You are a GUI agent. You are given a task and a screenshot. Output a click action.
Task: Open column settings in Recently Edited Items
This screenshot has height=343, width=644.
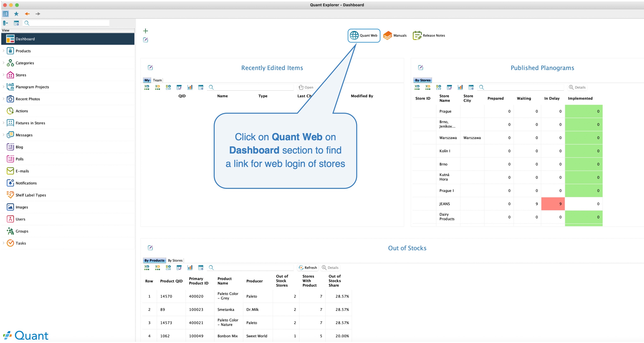pyautogui.click(x=201, y=87)
